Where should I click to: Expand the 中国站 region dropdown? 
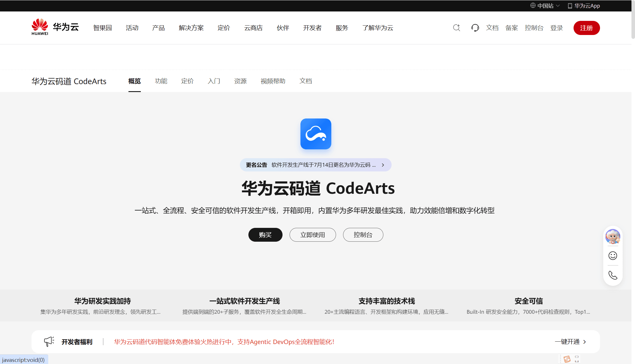point(545,6)
